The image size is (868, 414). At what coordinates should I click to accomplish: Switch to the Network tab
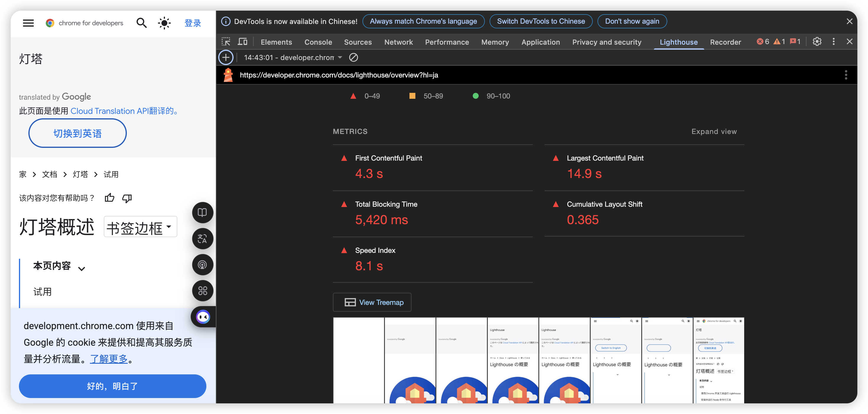[x=398, y=42]
